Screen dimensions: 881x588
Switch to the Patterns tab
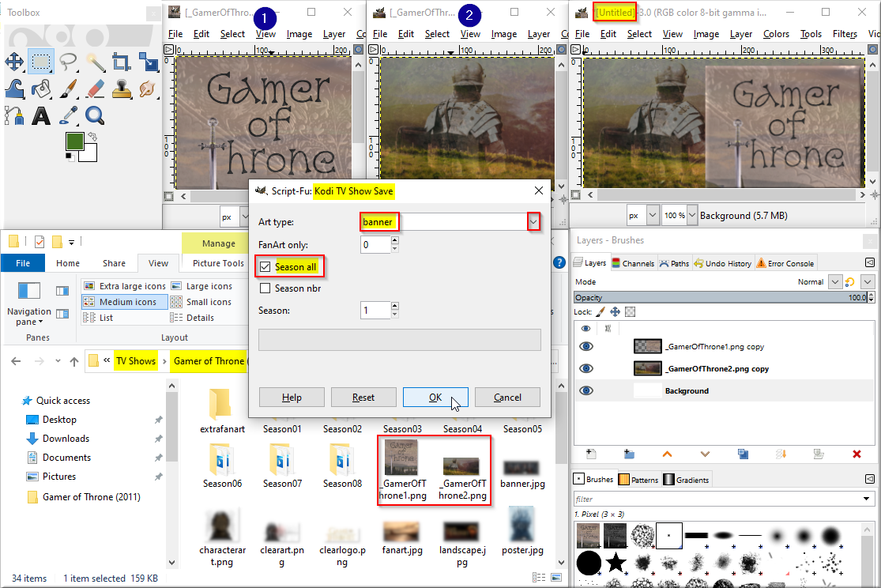[638, 480]
